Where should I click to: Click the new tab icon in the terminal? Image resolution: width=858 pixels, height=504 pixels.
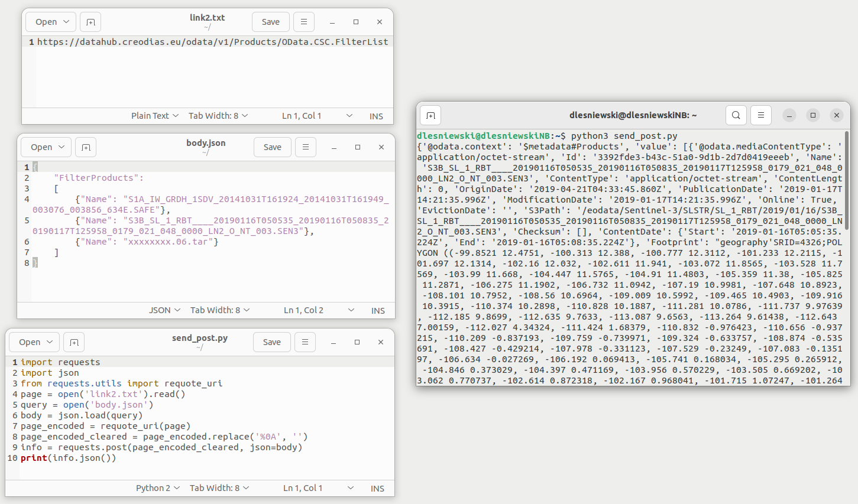[x=430, y=115]
